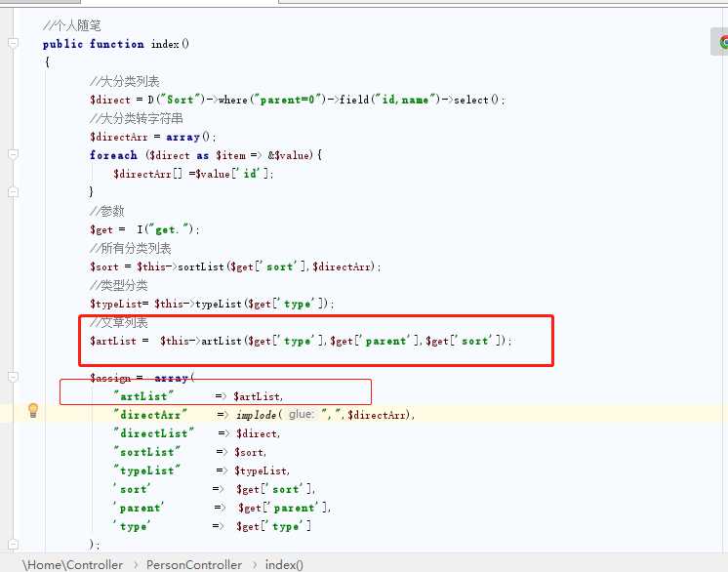Click the '"sortList" => $sort,' entry
The image size is (728, 572).
[190, 452]
